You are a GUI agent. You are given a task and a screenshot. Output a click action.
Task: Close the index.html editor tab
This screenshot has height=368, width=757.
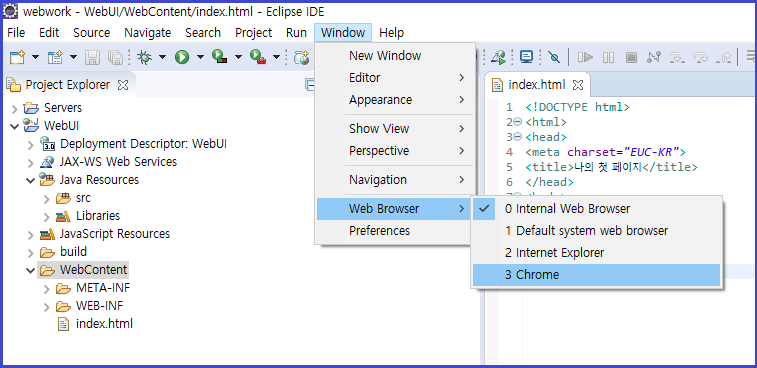(577, 85)
